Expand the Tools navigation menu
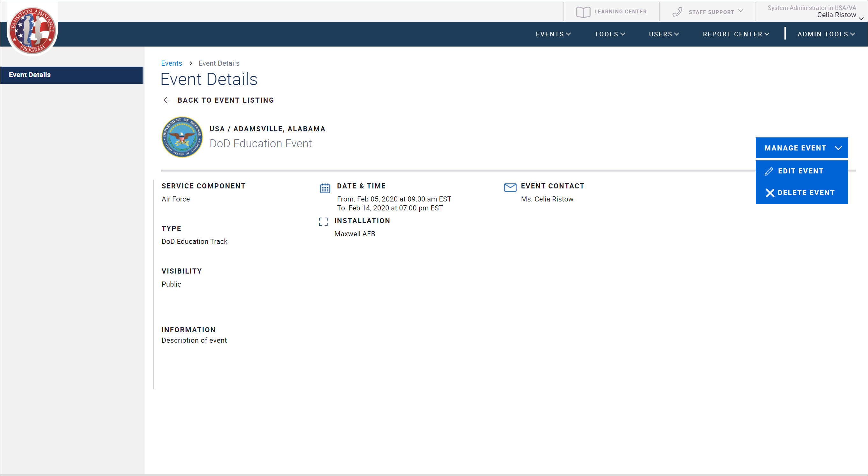This screenshot has width=868, height=476. [x=610, y=34]
